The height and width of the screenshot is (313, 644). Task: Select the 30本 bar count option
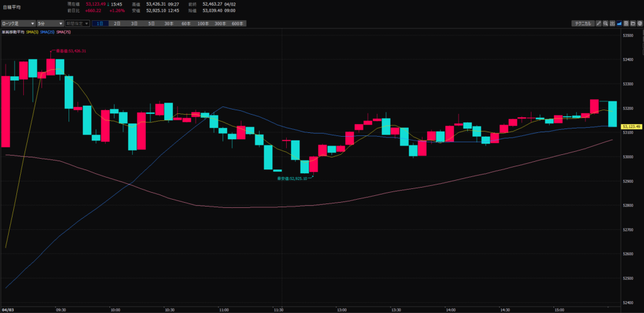tap(169, 23)
